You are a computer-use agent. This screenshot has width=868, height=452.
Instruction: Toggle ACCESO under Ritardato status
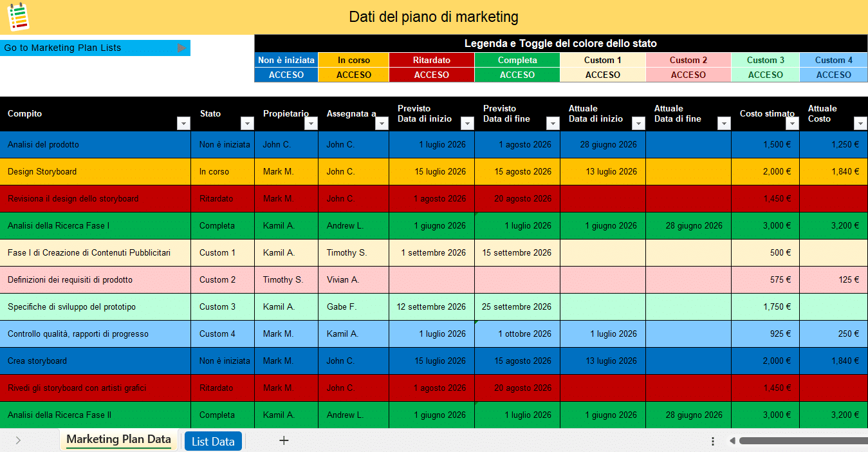coord(432,75)
